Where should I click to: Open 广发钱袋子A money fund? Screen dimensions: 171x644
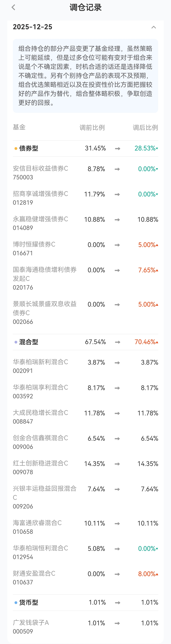[x=31, y=627]
